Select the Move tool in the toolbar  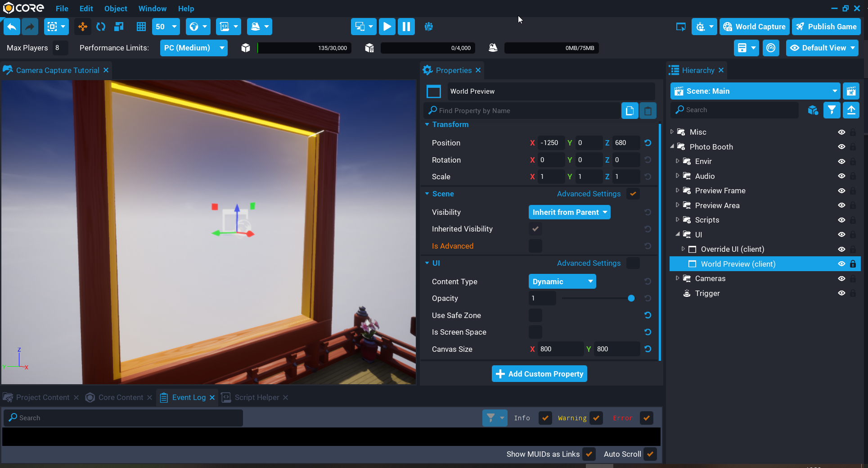(82, 27)
